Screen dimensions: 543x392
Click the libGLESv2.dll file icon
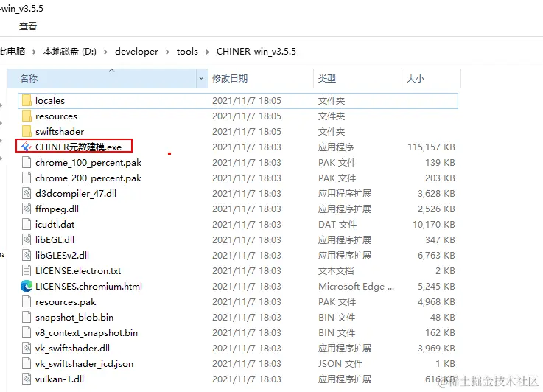27,255
